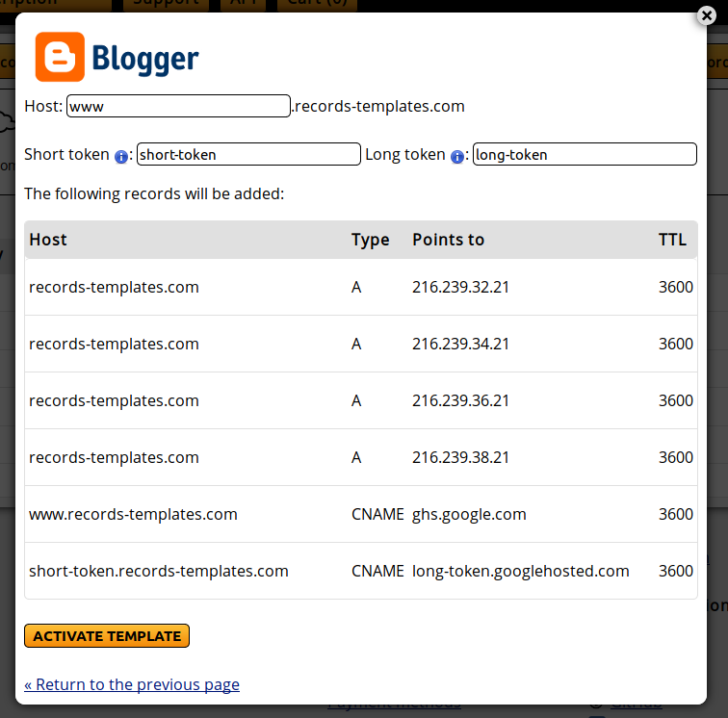Screen dimensions: 728x718
Task: Select long-token.googlehosted.com target value
Action: pos(520,572)
